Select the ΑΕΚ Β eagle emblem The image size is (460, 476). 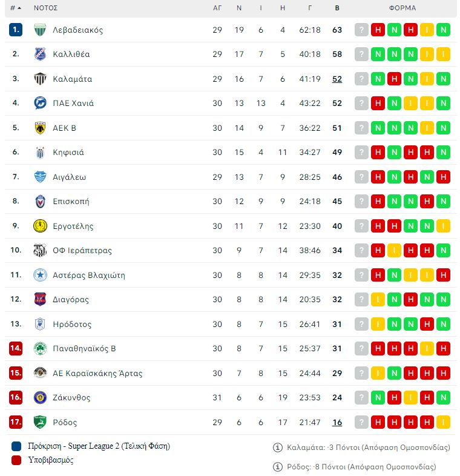tap(40, 128)
